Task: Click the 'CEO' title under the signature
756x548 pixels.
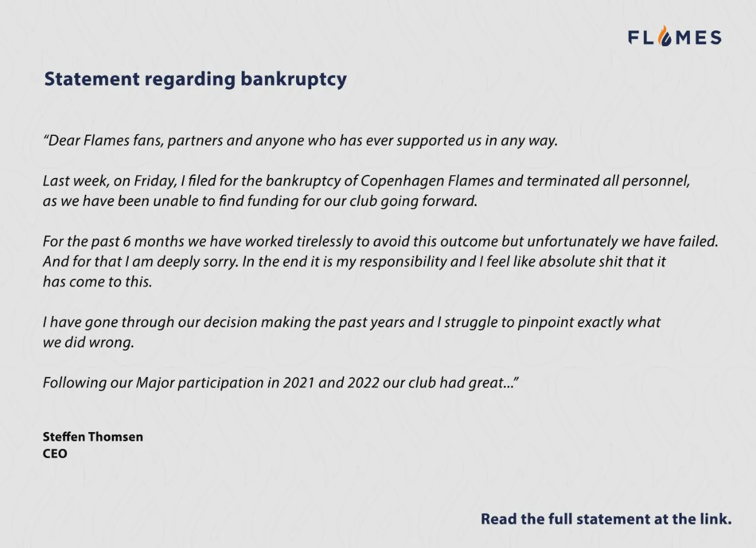Action: tap(55, 454)
